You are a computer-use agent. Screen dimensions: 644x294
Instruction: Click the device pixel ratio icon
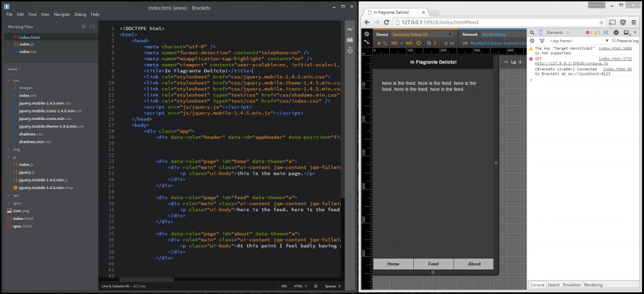pos(429,43)
